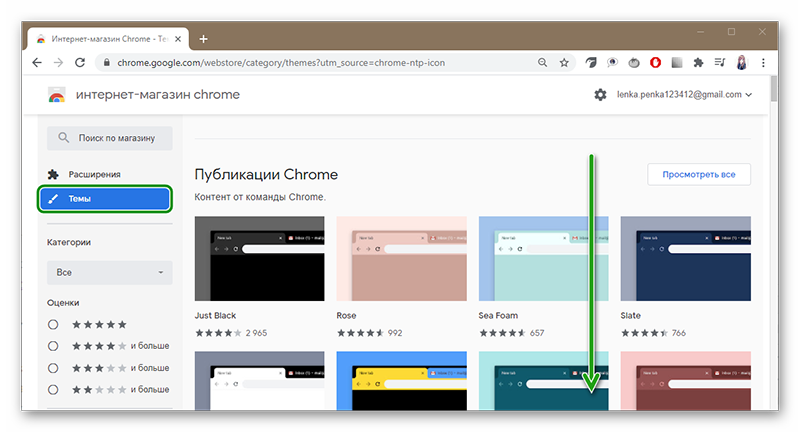Click the Просмотреть все button

pos(699,174)
